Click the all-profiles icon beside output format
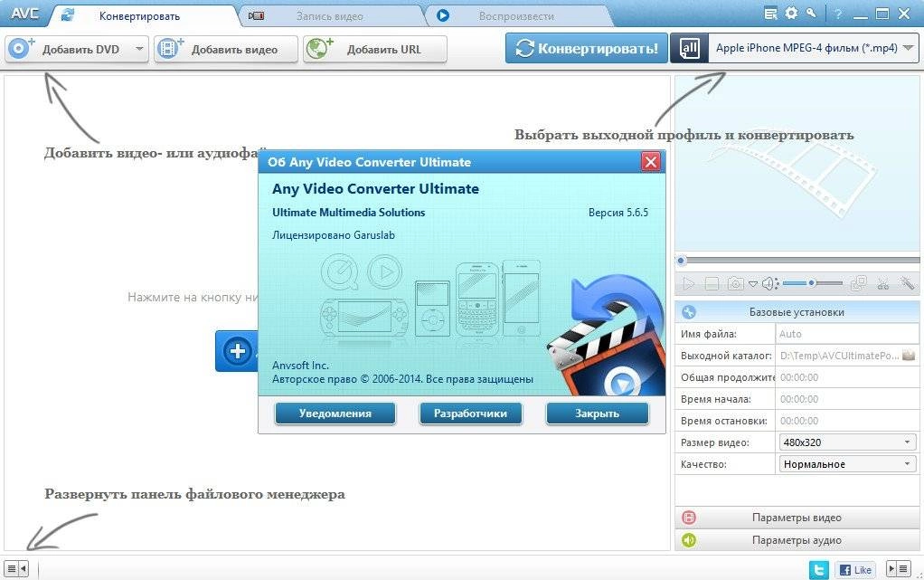The width and height of the screenshot is (924, 580). point(689,48)
